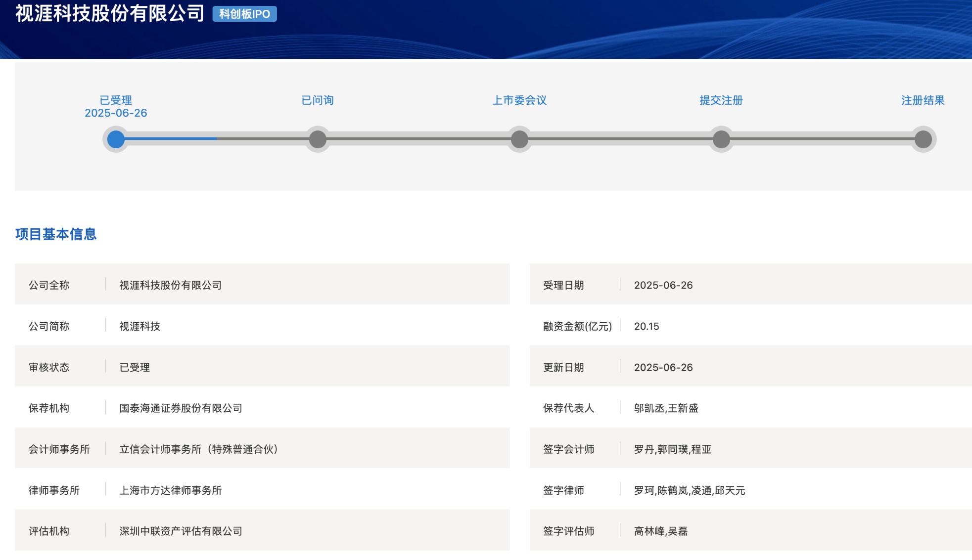
Task: Click 立信会计师事务所（特殊普通合伙） value
Action: click(199, 449)
